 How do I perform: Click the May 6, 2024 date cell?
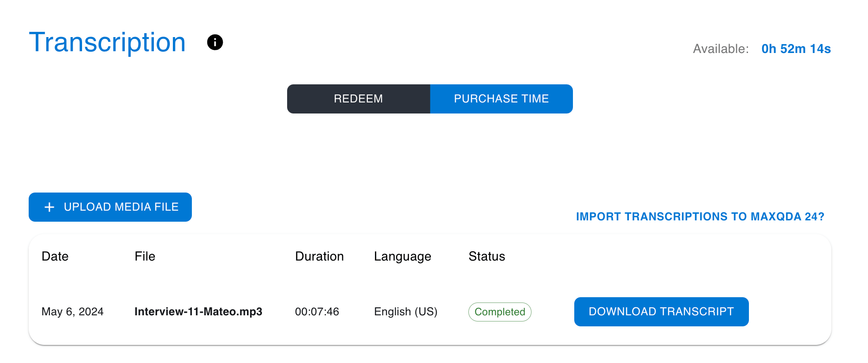(x=73, y=312)
